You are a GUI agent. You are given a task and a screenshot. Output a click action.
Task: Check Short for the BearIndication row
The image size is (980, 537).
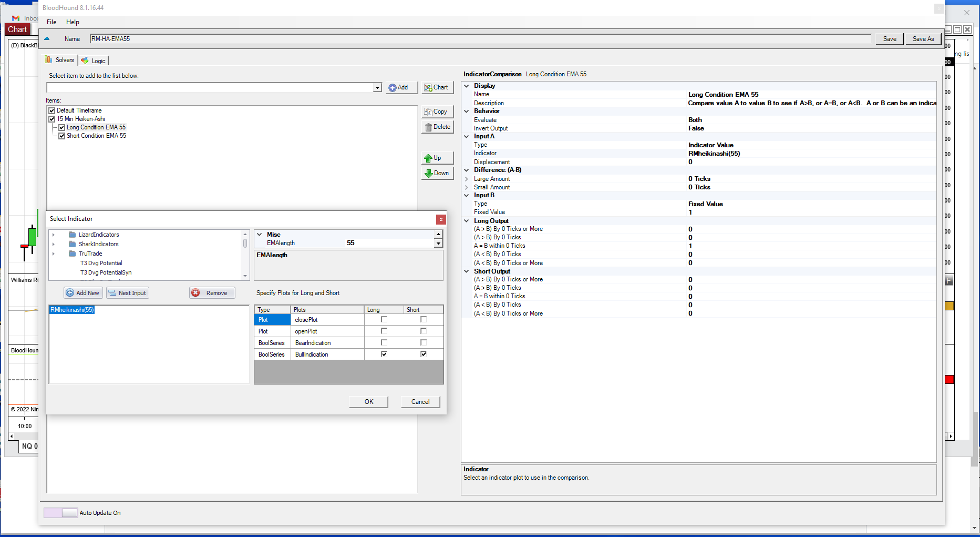[x=424, y=342]
